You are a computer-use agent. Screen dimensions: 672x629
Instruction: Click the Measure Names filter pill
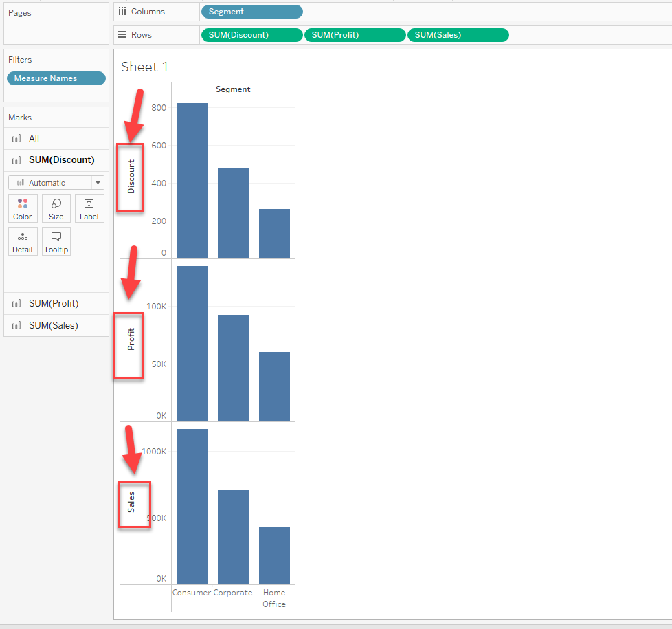pyautogui.click(x=56, y=78)
